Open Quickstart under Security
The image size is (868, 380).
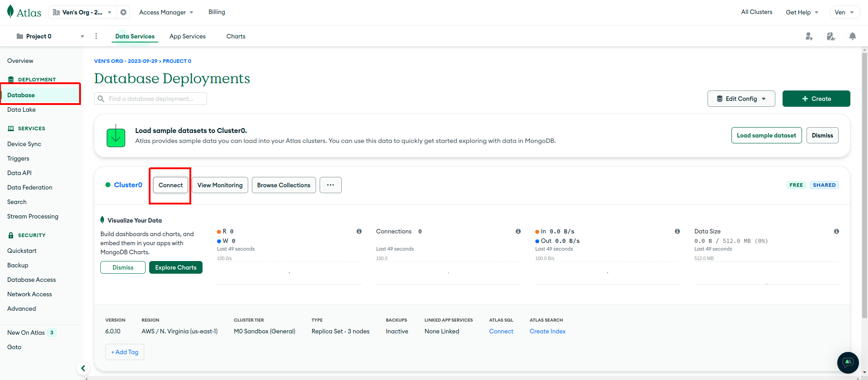(x=22, y=251)
